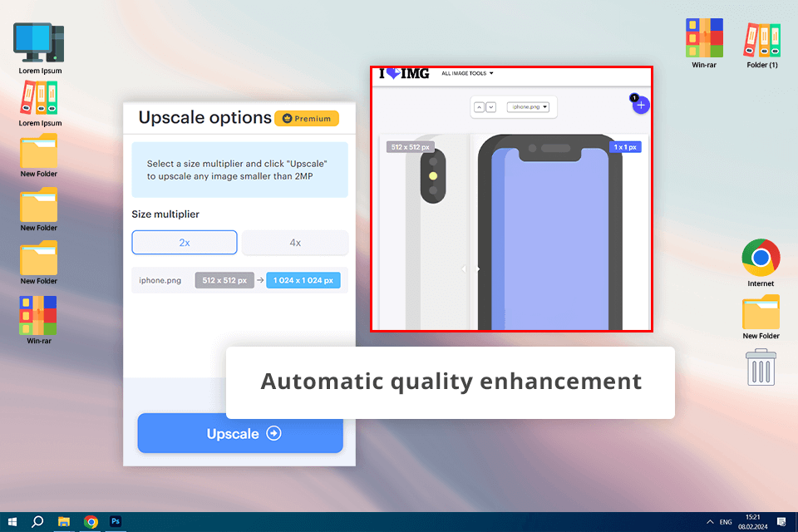
Task: Click the blue plus add-image icon
Action: [641, 105]
